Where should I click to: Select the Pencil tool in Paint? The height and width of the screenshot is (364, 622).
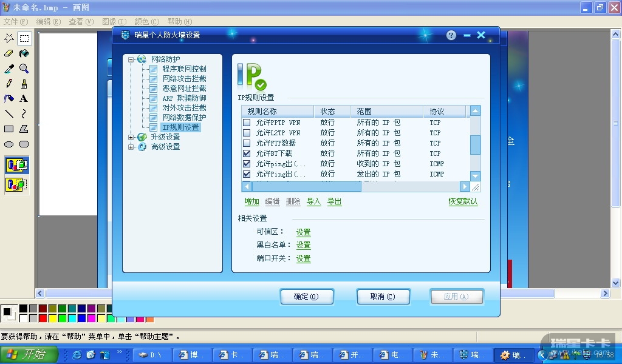(9, 84)
